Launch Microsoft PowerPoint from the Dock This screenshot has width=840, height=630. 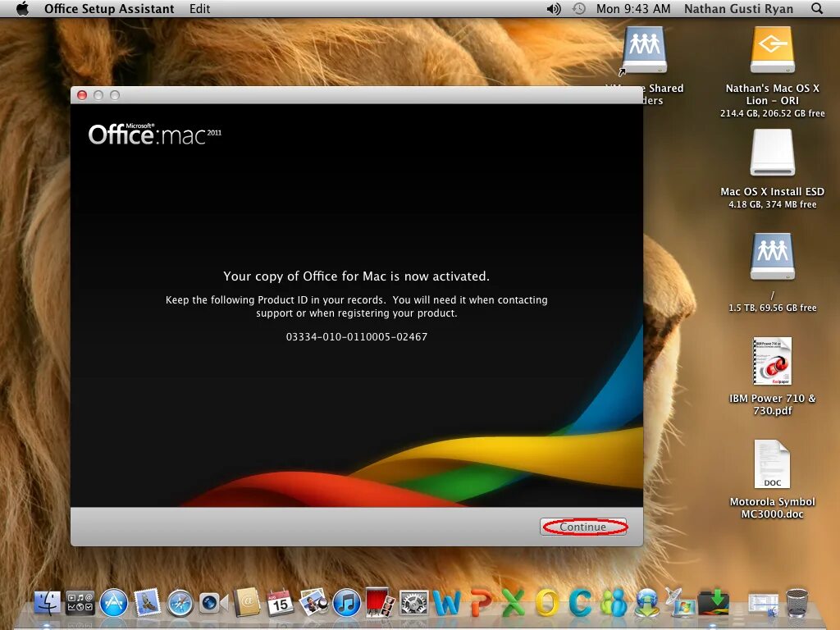(x=481, y=602)
